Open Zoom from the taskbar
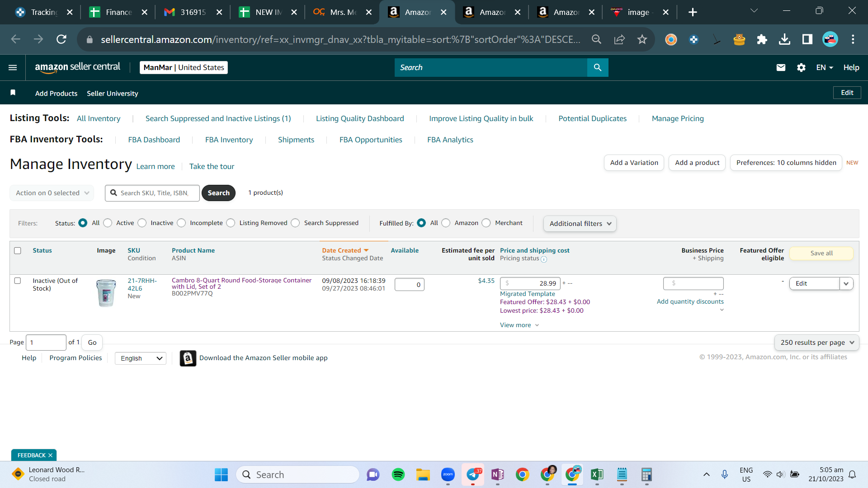This screenshot has width=868, height=488. coord(448,474)
